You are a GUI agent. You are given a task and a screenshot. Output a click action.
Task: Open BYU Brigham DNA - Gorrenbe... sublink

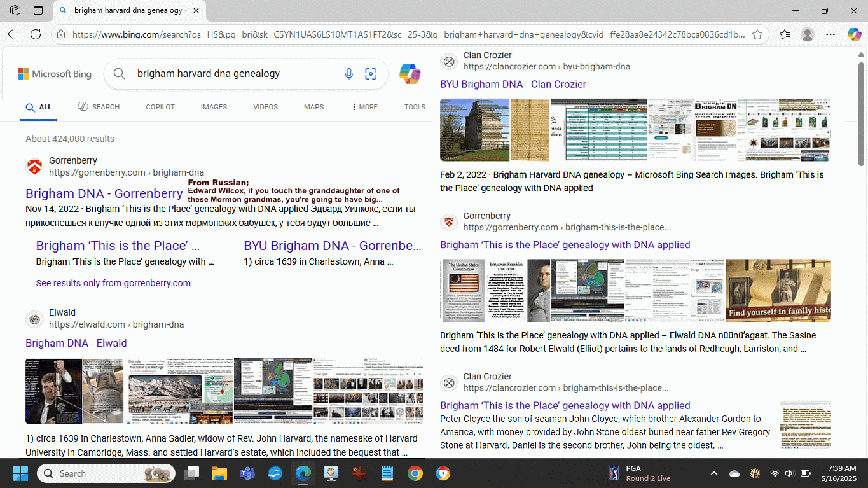[333, 246]
